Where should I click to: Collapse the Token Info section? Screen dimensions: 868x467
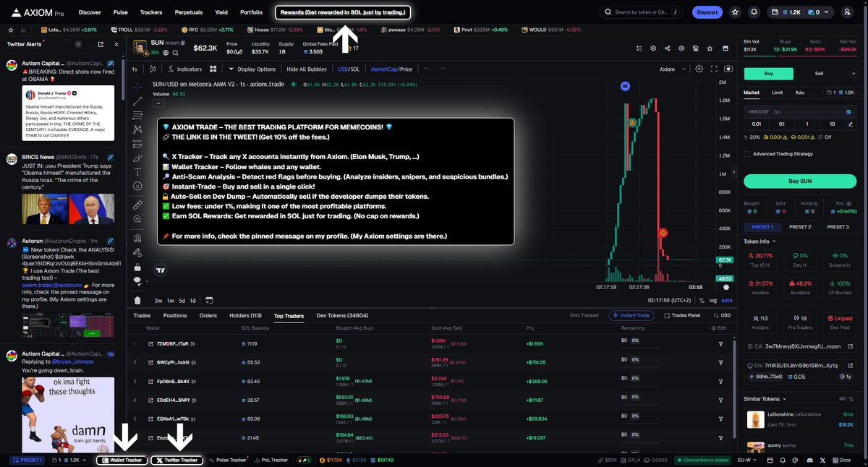point(759,241)
